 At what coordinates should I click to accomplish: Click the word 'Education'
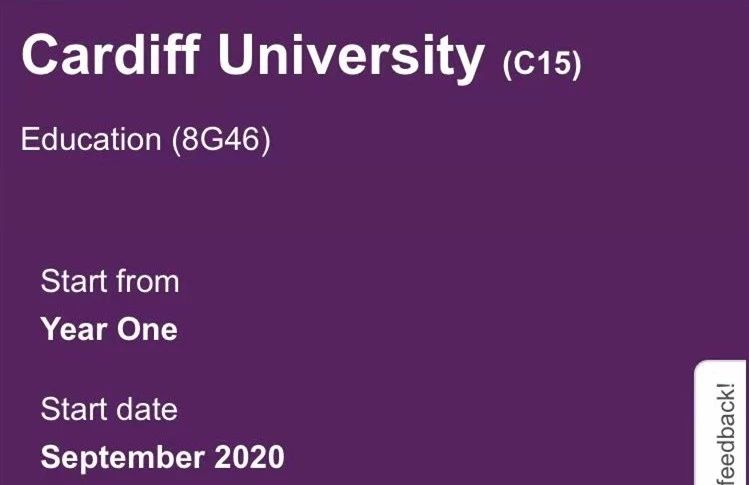(x=91, y=139)
